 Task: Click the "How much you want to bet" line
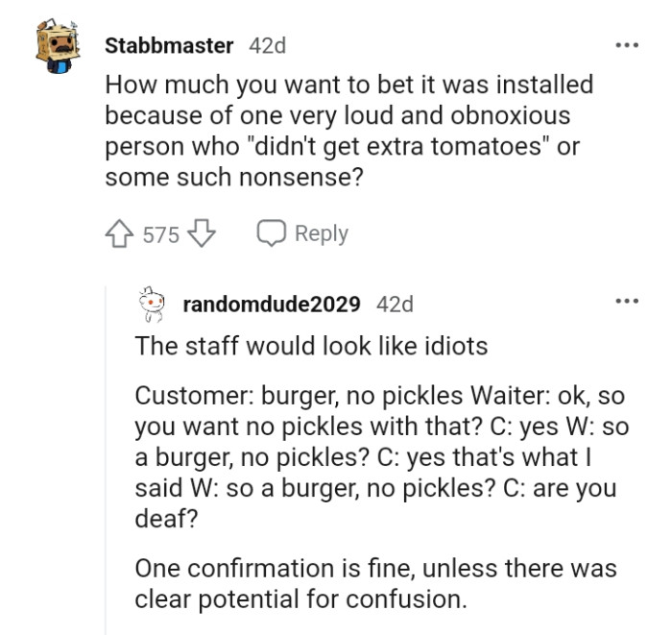tap(348, 85)
